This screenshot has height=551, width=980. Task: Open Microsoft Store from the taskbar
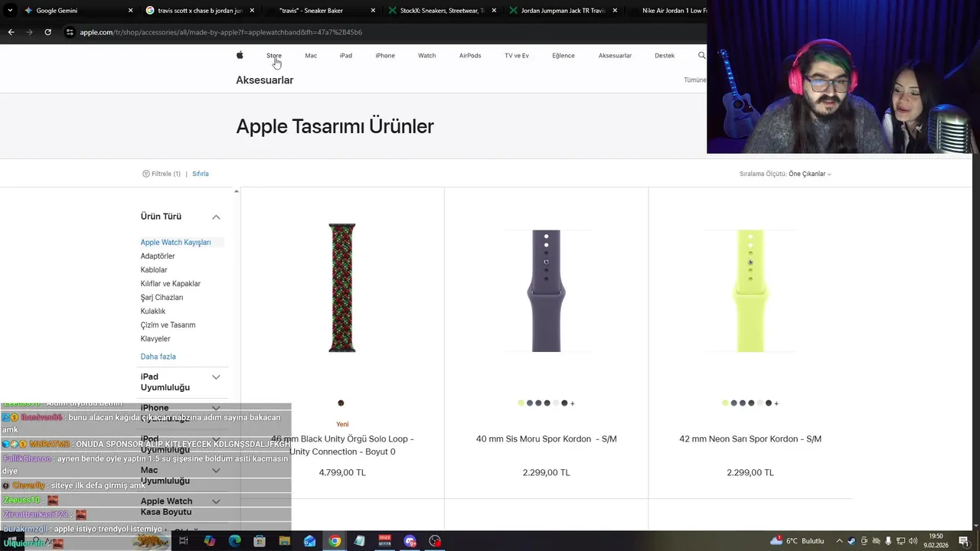pyautogui.click(x=260, y=541)
